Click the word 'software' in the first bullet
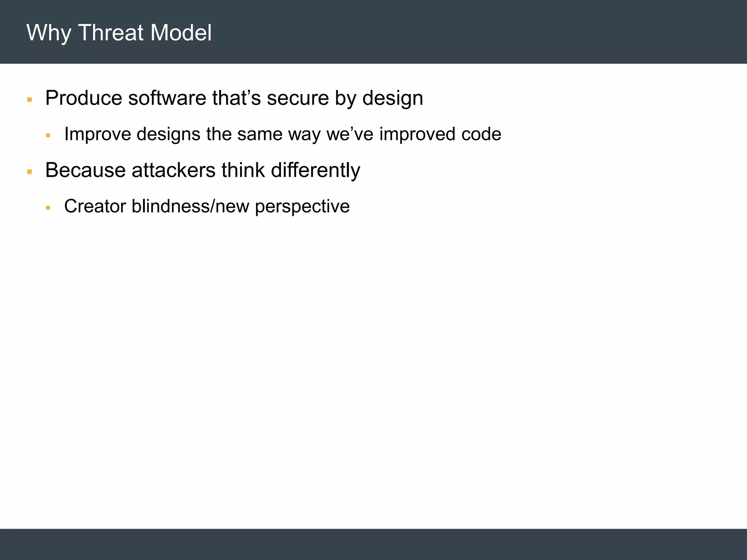This screenshot has height=560, width=747. (167, 98)
